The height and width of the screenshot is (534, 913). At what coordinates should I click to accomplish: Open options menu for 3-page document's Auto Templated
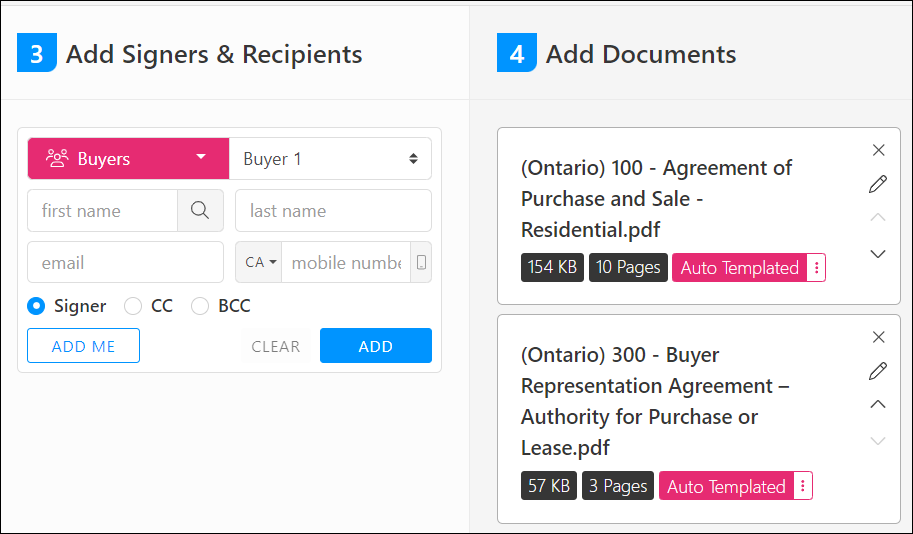click(803, 487)
